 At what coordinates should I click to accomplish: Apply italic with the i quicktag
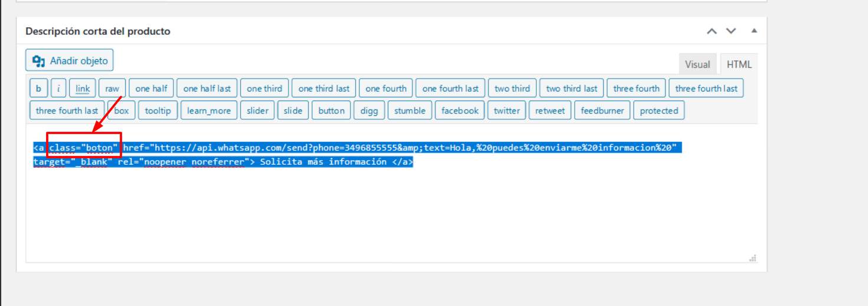(58, 89)
